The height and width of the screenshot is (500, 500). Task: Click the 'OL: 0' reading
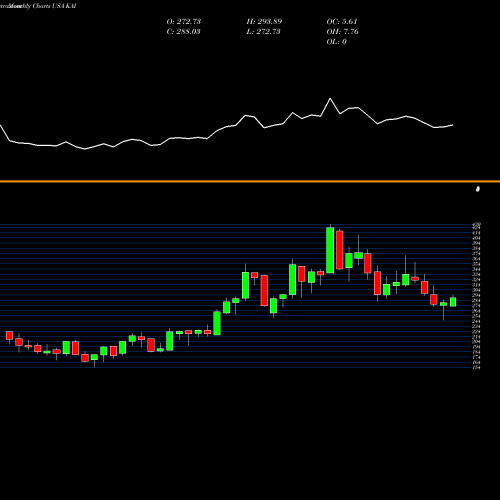click(x=336, y=41)
